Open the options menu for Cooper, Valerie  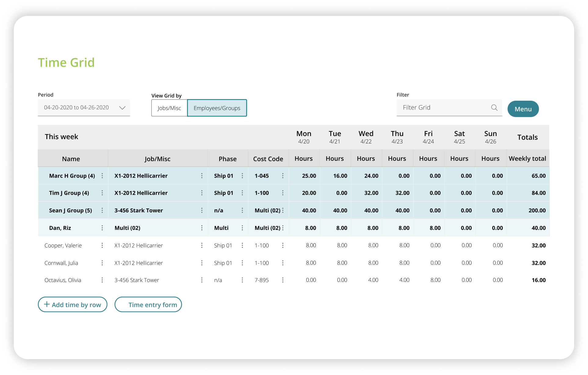click(x=103, y=245)
